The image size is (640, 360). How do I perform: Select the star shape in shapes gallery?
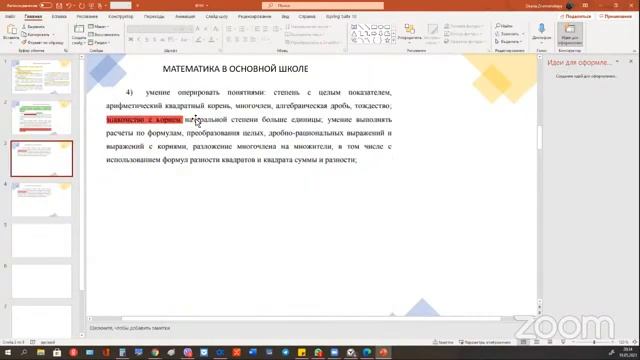(387, 40)
